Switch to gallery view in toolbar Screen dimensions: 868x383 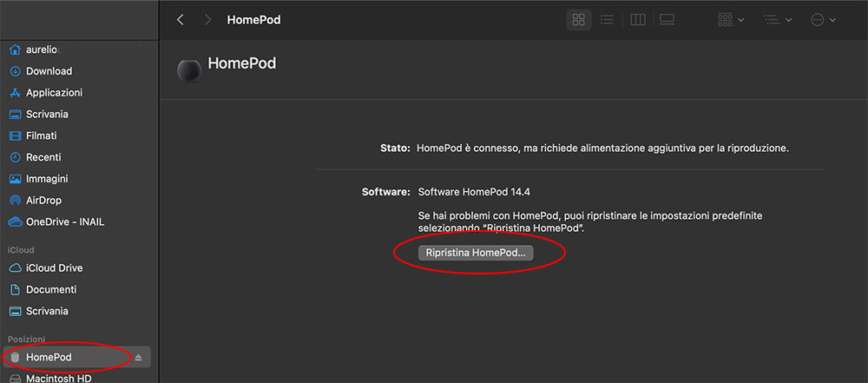click(667, 19)
